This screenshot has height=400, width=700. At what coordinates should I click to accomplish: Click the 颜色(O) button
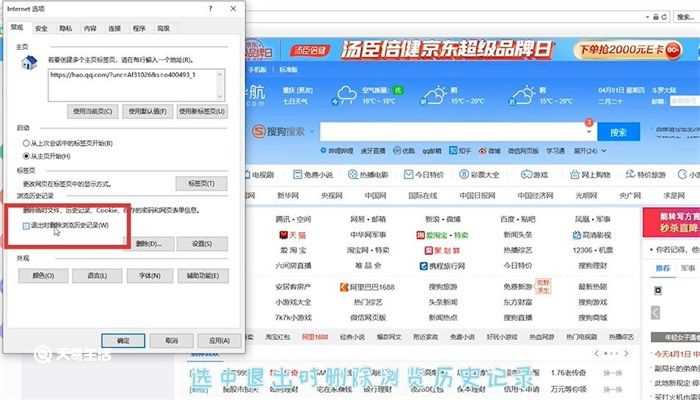point(43,275)
